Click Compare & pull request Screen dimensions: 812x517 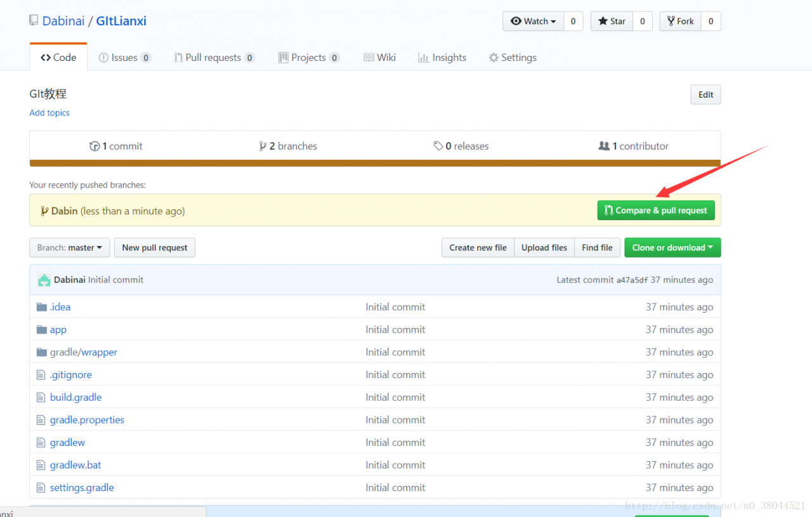tap(656, 211)
